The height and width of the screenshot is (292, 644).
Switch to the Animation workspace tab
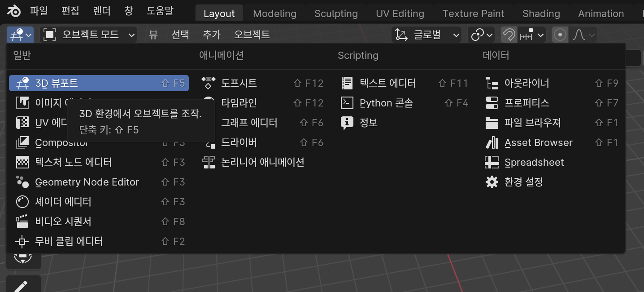click(601, 13)
